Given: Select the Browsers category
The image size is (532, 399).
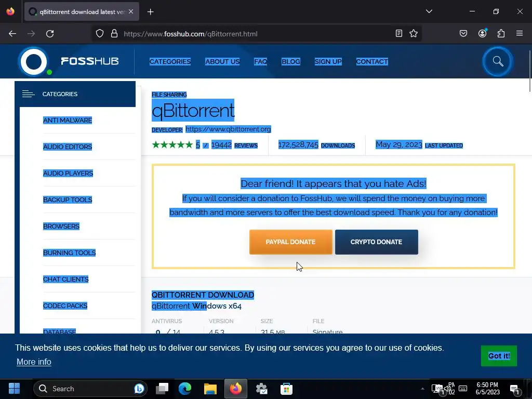Looking at the screenshot, I should (61, 226).
